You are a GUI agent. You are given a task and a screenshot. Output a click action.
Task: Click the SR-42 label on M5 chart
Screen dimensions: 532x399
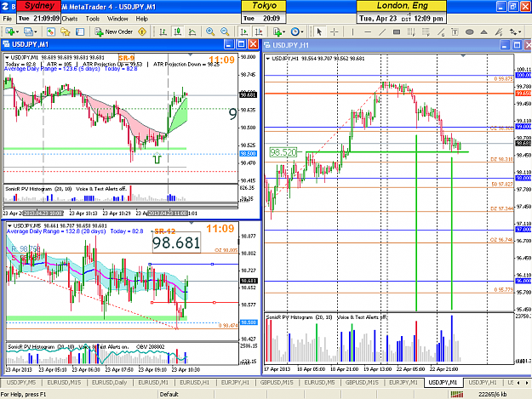(x=165, y=231)
